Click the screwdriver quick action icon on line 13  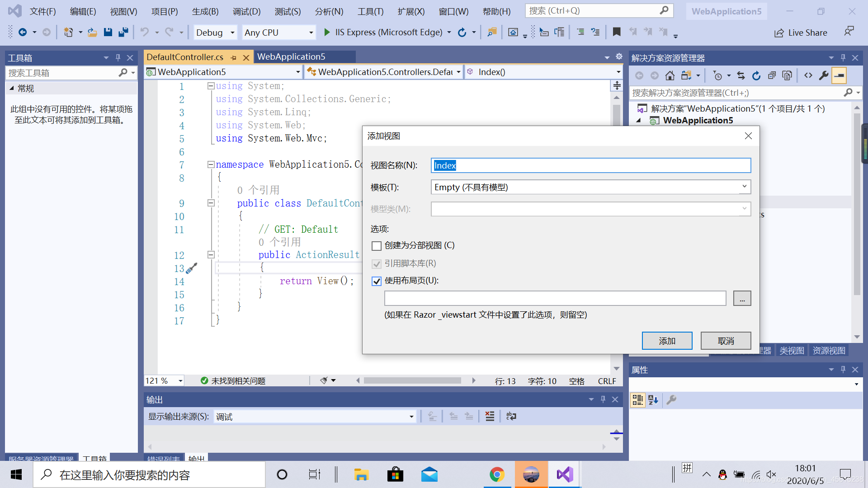(x=192, y=268)
